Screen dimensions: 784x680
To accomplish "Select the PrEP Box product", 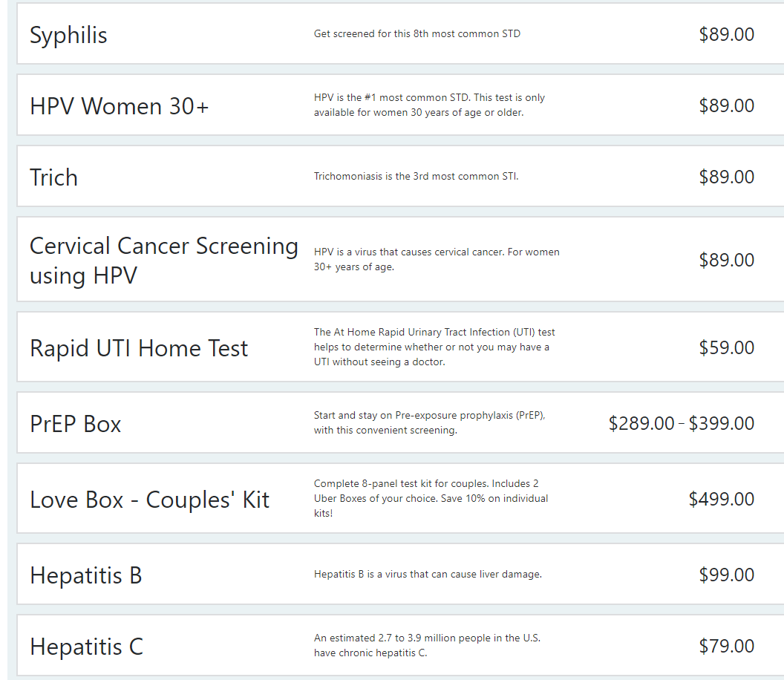I will 75,424.
